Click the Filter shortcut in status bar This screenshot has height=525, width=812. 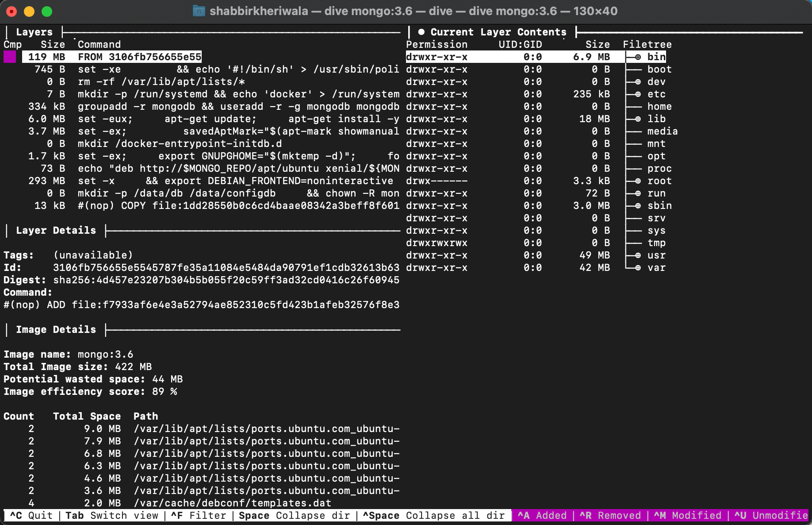[198, 516]
